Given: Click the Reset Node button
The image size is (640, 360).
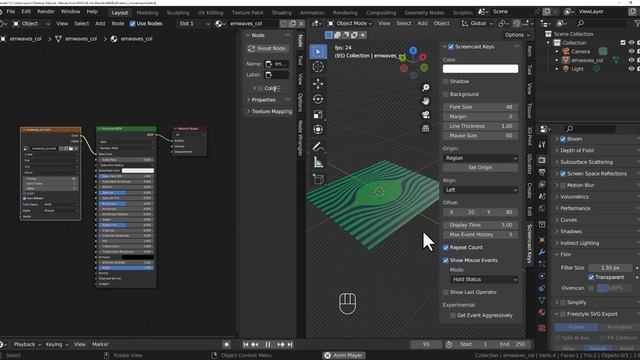Looking at the screenshot, I should [268, 49].
